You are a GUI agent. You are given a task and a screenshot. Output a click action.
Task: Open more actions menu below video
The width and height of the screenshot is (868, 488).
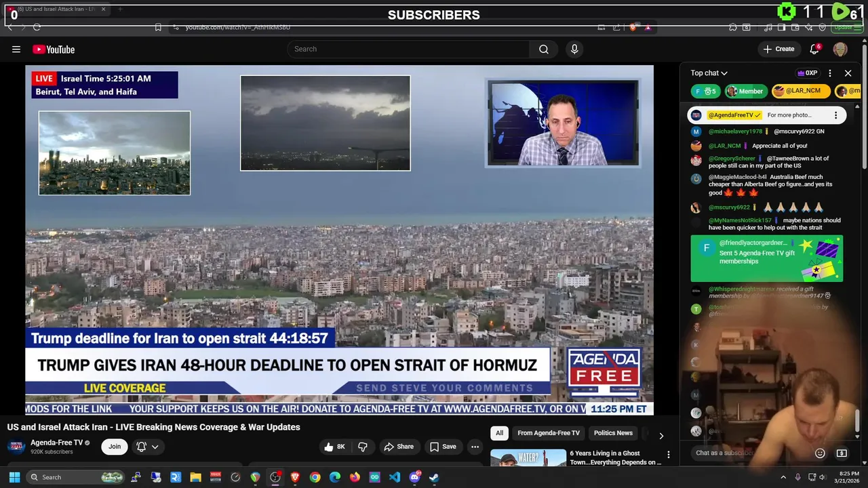(475, 447)
